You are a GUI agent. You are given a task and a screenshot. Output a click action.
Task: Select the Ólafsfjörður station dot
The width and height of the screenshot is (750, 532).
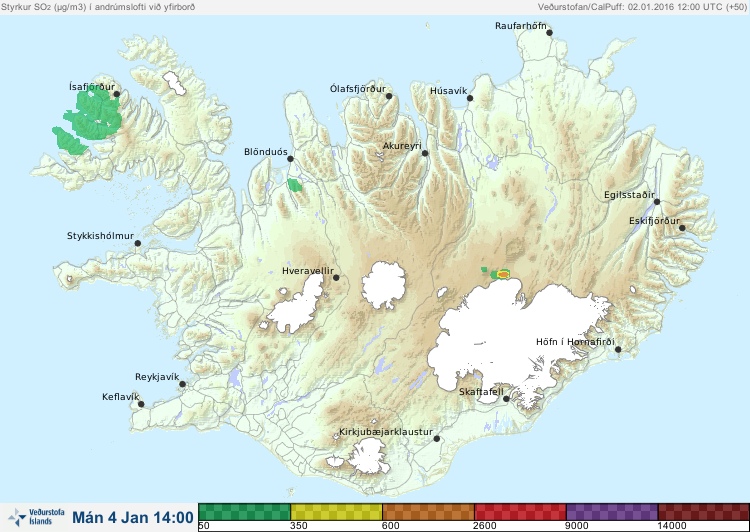[389, 96]
